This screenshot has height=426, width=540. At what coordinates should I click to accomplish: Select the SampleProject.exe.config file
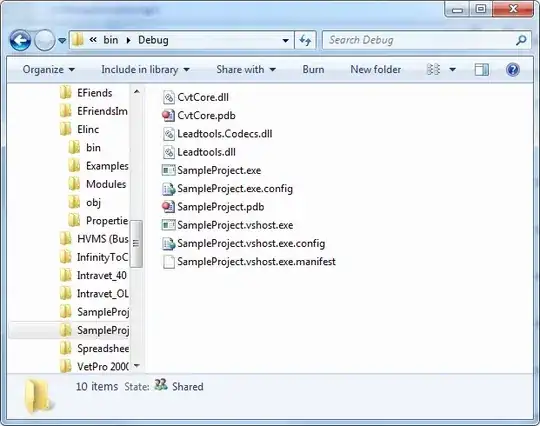pos(227,188)
